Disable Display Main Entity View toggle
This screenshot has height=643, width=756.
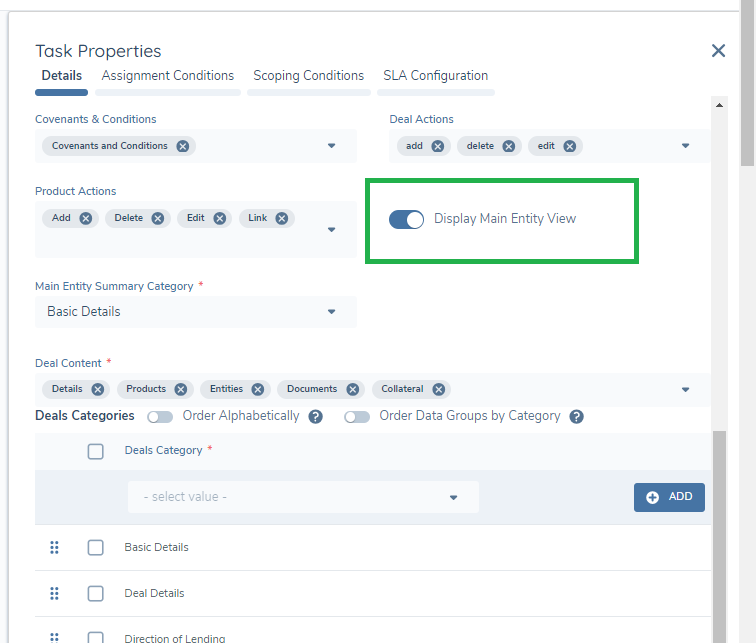coord(407,219)
